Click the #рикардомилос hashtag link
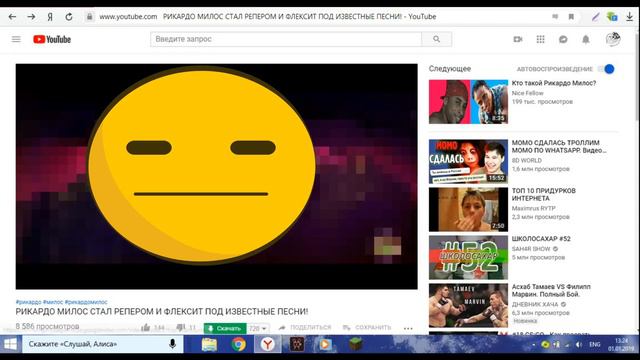640x360 pixels. 86,302
